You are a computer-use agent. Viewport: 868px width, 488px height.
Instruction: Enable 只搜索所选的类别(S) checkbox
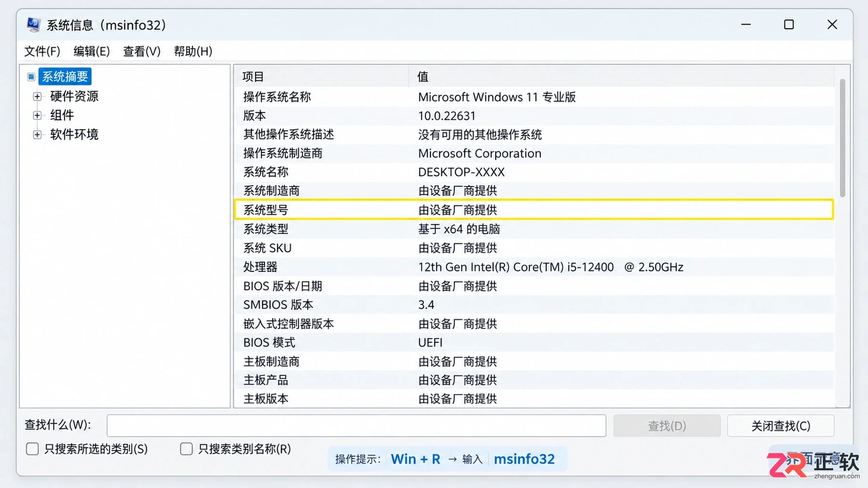click(x=33, y=449)
